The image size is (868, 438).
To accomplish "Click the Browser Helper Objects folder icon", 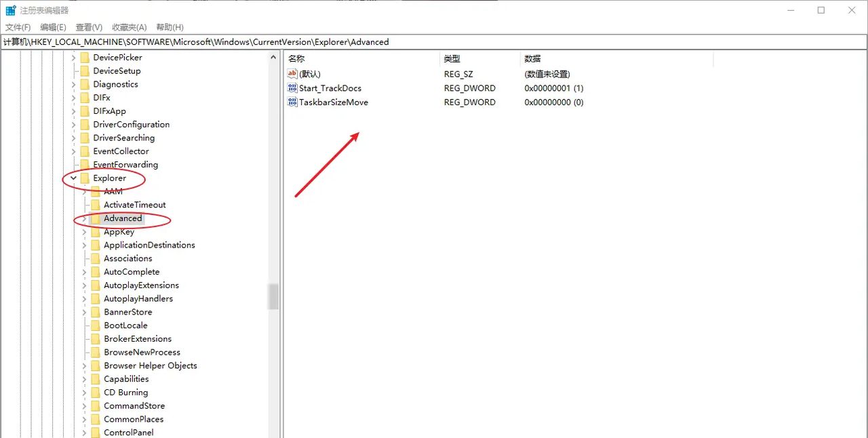I will pos(96,365).
